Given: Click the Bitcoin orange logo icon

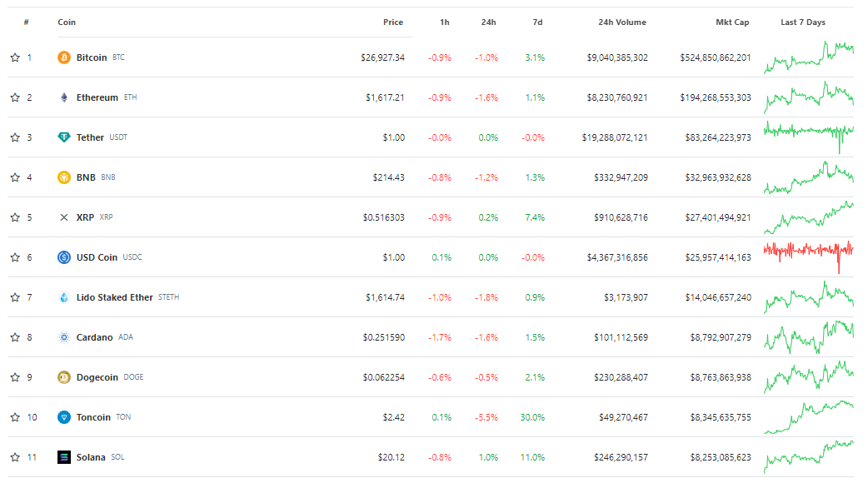Looking at the screenshot, I should coord(64,57).
